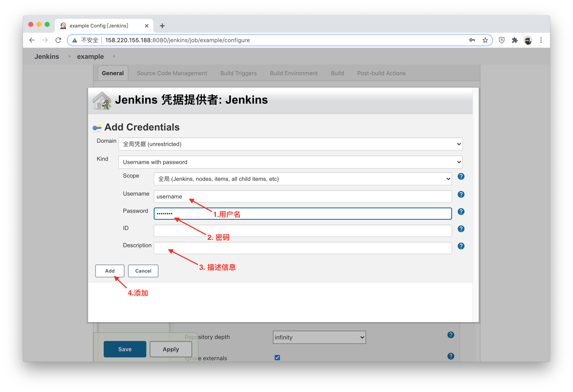Viewport: 573px width, 392px height.
Task: Open help for the ID field
Action: (x=461, y=229)
